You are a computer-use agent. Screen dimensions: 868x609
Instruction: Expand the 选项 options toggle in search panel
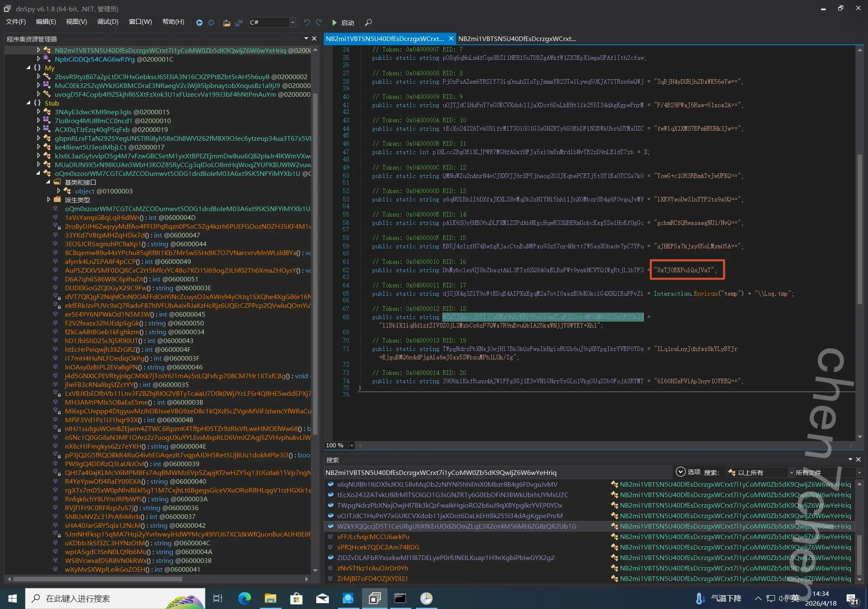click(x=681, y=472)
